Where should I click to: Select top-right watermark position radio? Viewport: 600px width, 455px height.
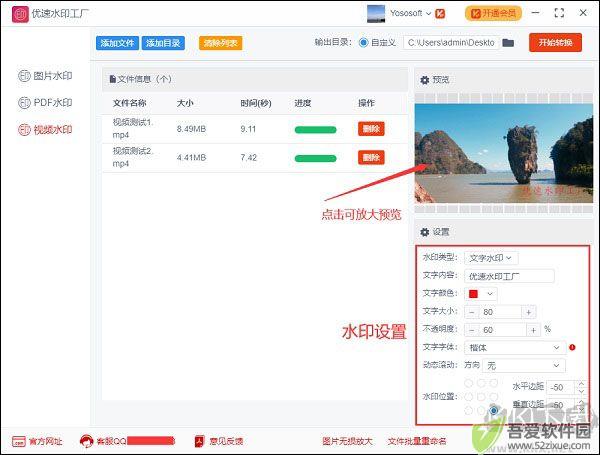pos(494,383)
